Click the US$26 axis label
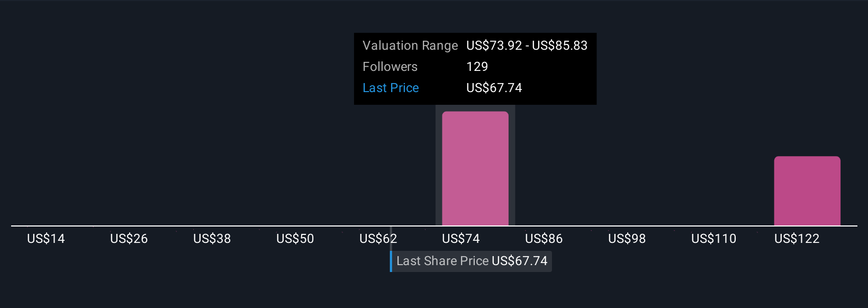 pos(129,239)
